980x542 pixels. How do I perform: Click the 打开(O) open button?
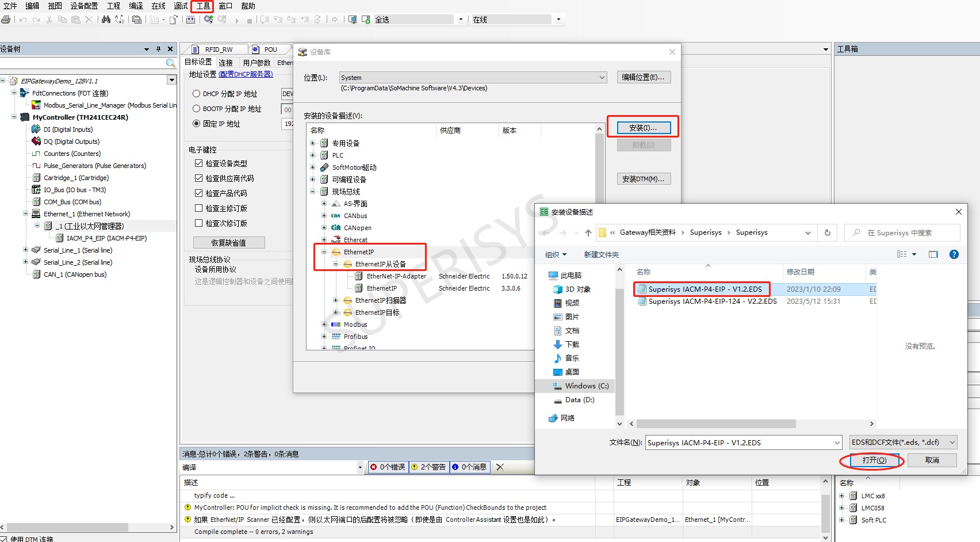(x=874, y=460)
